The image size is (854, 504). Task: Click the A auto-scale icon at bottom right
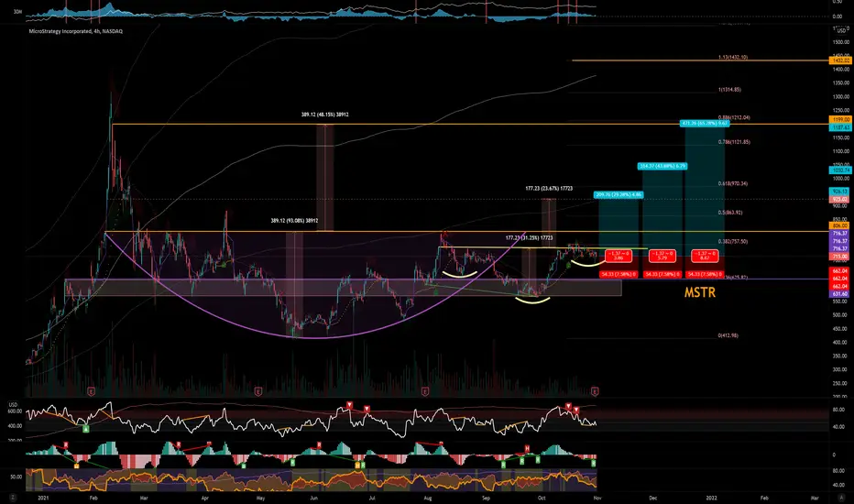tap(839, 498)
